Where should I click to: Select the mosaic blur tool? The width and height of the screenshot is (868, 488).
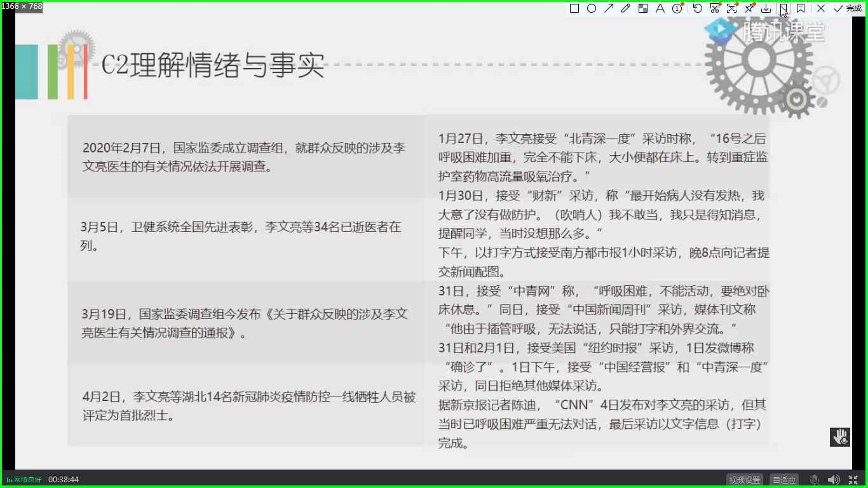point(643,8)
